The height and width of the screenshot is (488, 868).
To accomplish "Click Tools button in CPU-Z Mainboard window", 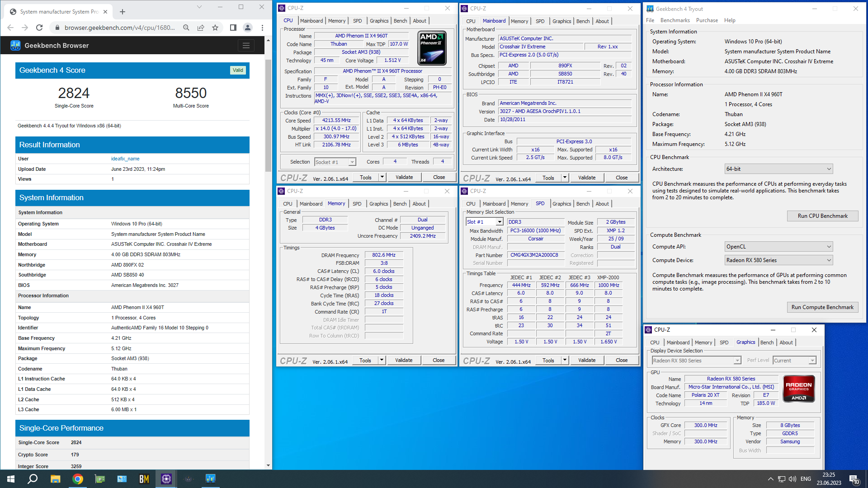I will pyautogui.click(x=548, y=178).
